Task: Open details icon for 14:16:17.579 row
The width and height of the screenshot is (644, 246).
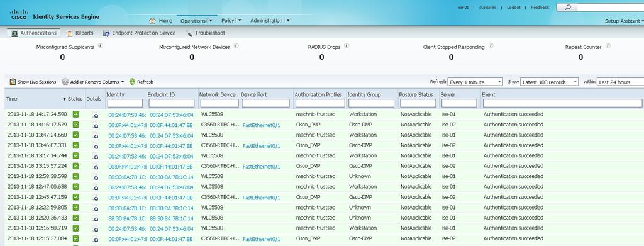Action: [x=96, y=125]
